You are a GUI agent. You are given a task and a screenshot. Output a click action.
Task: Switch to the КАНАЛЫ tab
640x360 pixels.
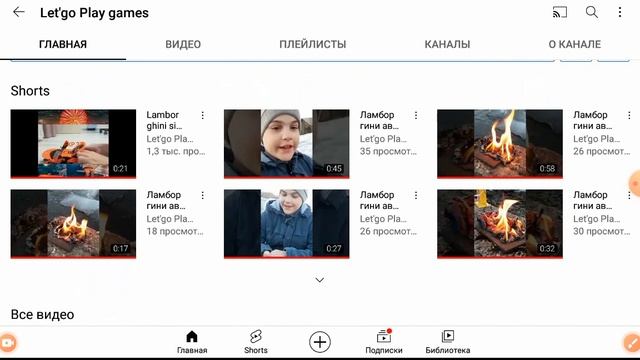coord(447,44)
